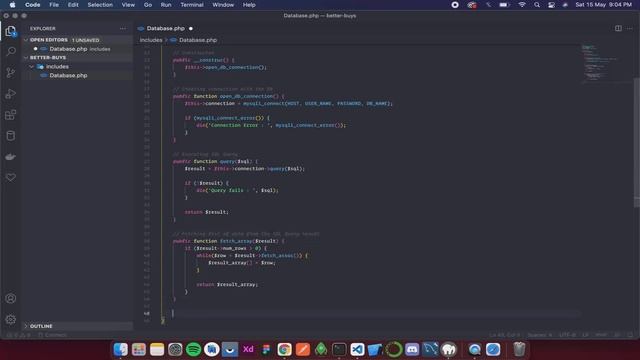
Task: Open the Extensions view
Action: [x=11, y=115]
